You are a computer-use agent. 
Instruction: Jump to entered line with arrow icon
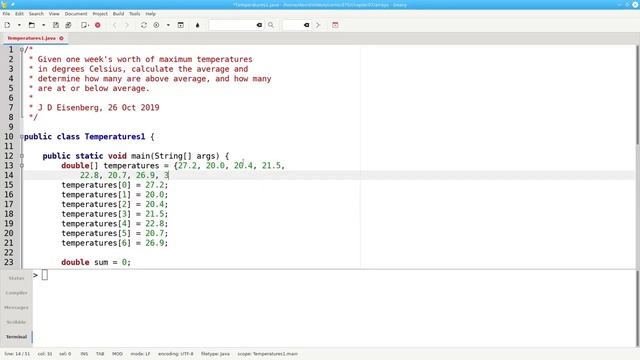point(318,25)
